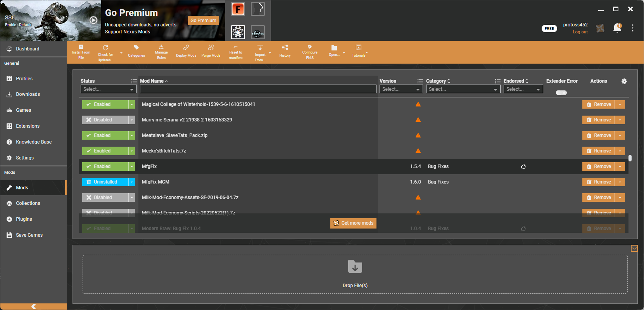Click Uninstalled status for MfgFix MCM
Screen dimensions: 644x310
click(105, 182)
